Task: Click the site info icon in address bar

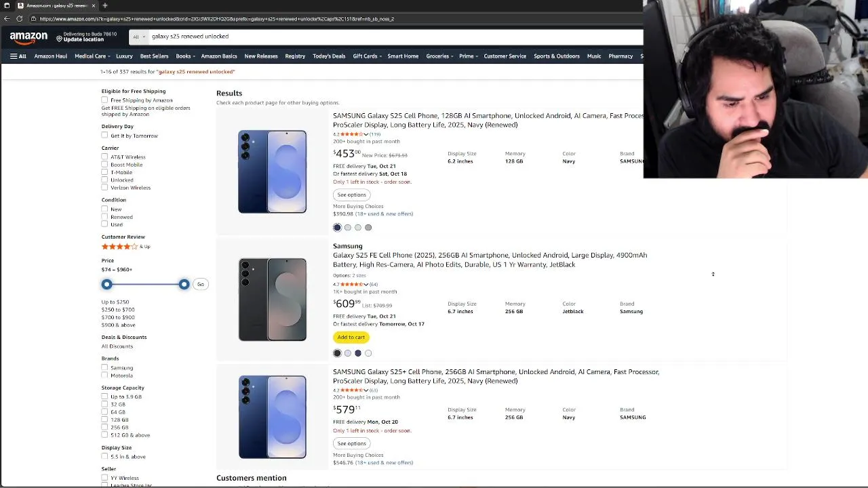Action: pyautogui.click(x=33, y=19)
